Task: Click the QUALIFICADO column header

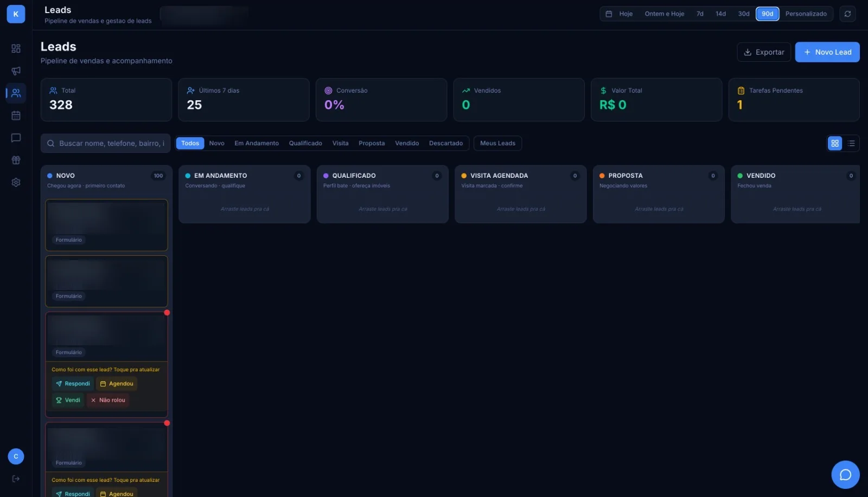Action: pyautogui.click(x=354, y=176)
